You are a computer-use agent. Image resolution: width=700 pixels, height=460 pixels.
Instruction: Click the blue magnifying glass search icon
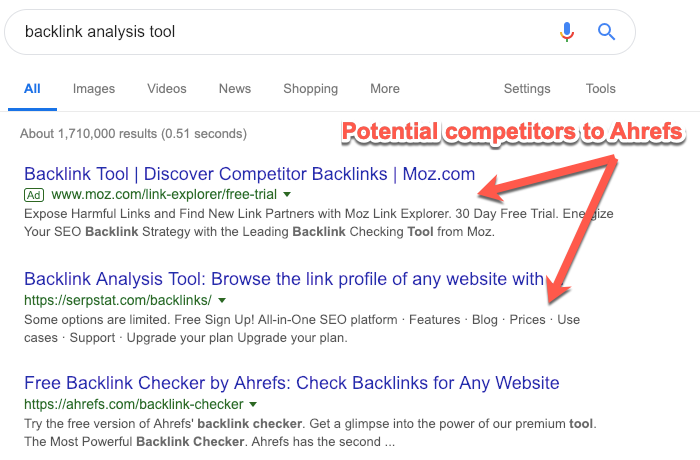coord(606,32)
